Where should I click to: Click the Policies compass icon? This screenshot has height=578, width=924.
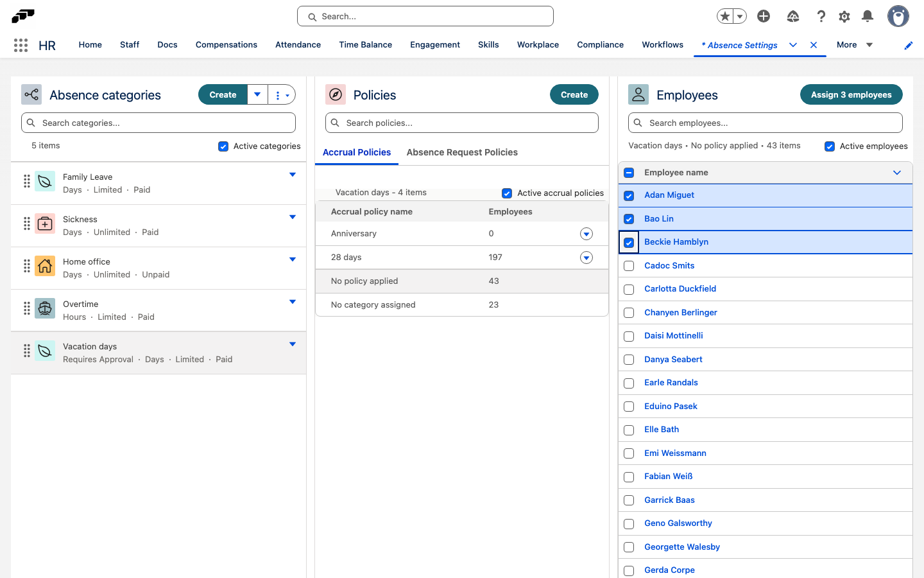point(336,95)
